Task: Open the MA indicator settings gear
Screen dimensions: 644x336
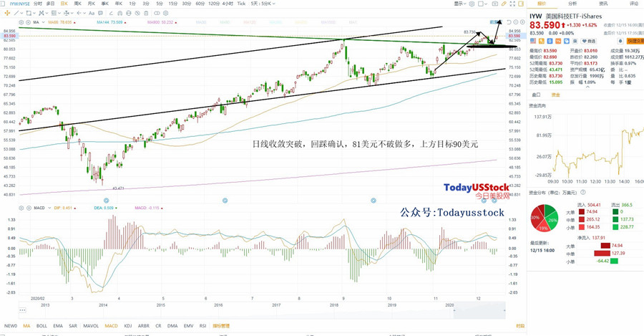Action: tap(21, 22)
